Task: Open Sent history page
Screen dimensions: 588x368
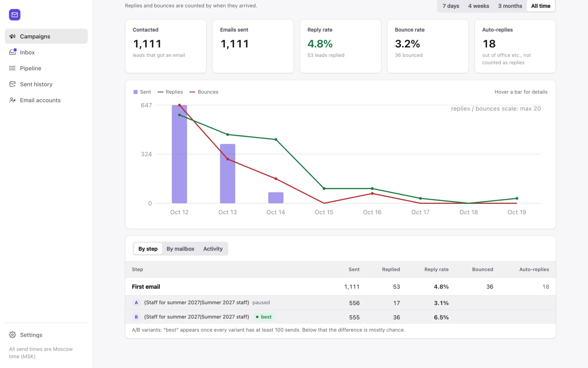Action: [x=46, y=84]
